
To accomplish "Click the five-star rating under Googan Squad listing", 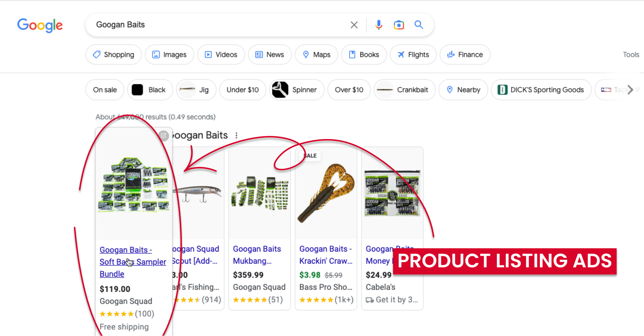I will coord(116,314).
